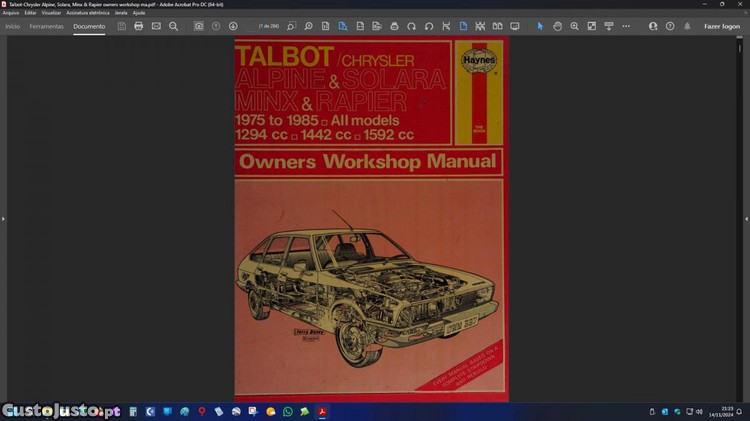750x421 pixels.
Task: Go to previous page with the up arrow
Action: 216,26
